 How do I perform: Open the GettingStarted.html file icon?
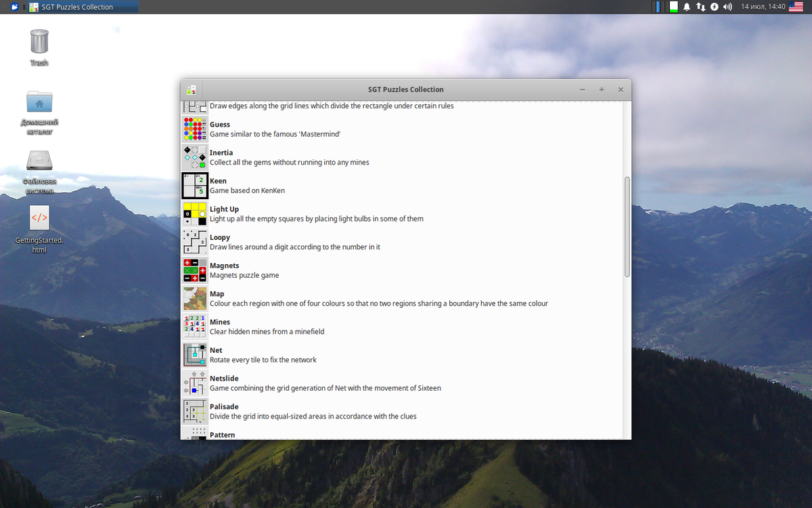click(x=39, y=218)
